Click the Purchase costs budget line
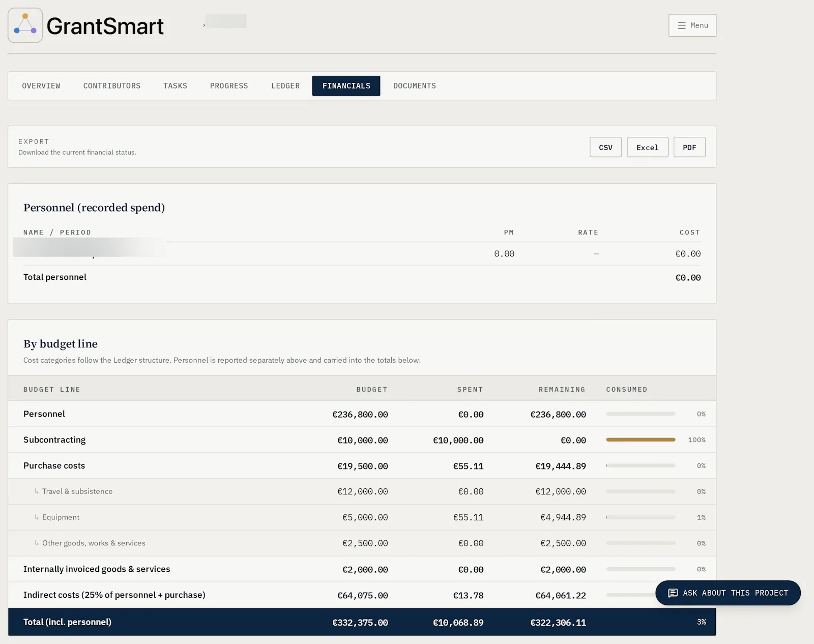Viewport: 814px width, 644px height. pyautogui.click(x=362, y=466)
